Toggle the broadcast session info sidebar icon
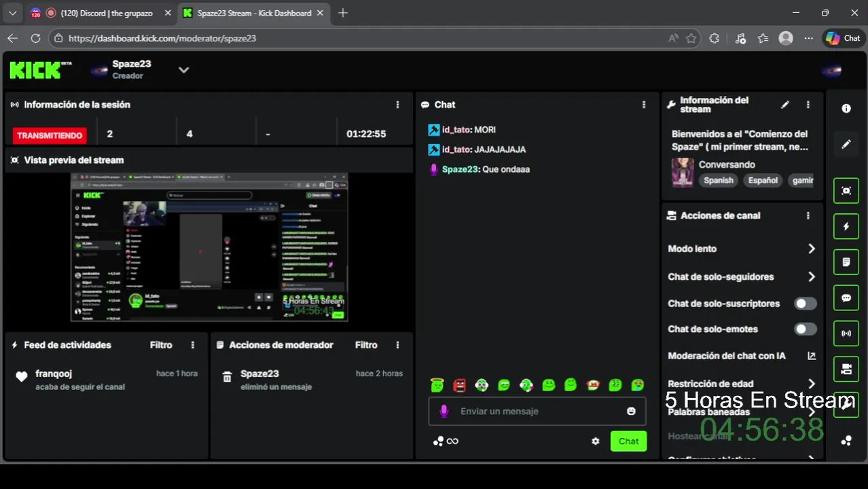The image size is (868, 489). pos(846,333)
